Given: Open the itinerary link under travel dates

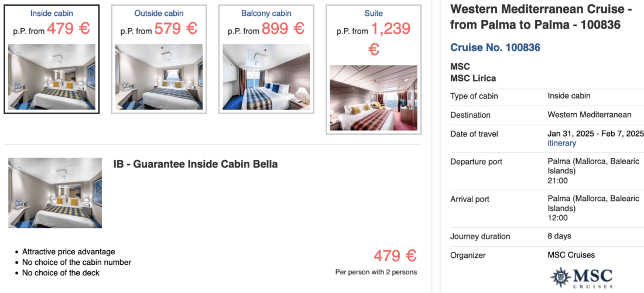Looking at the screenshot, I should coord(561,143).
